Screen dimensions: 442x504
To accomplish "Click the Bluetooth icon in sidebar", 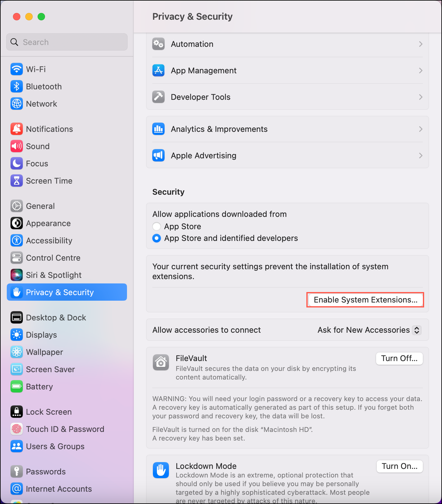I will tap(17, 86).
